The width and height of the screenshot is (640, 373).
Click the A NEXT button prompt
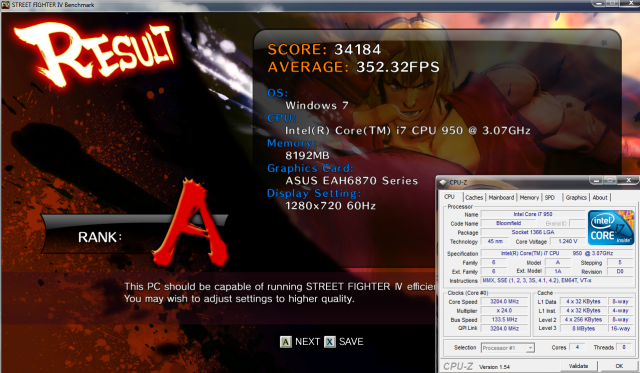(x=300, y=342)
